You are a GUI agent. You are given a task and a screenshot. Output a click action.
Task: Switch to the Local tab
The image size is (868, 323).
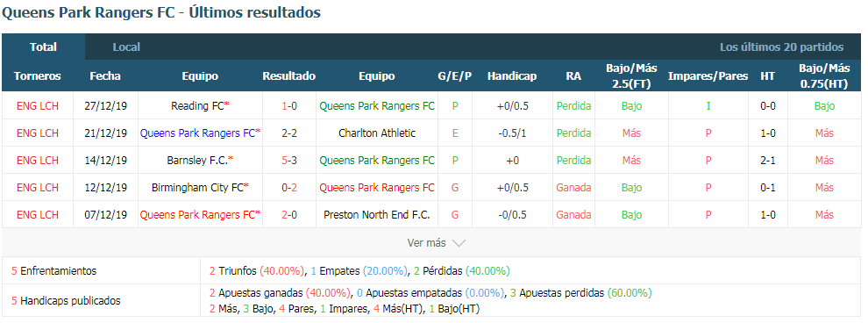[126, 47]
